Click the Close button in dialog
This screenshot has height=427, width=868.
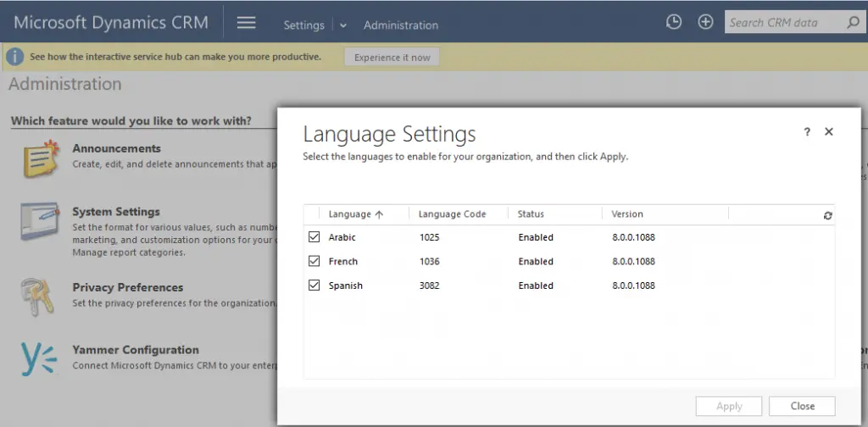pyautogui.click(x=802, y=406)
